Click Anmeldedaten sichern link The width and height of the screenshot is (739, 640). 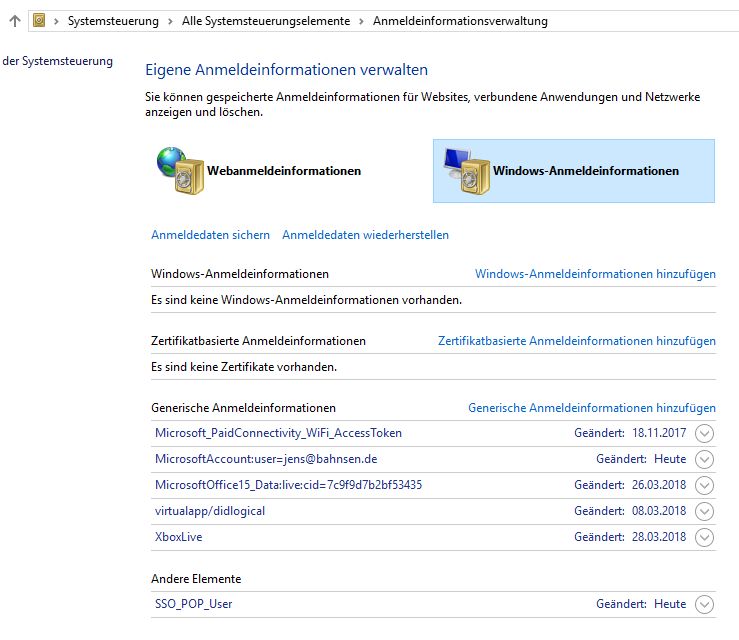click(x=210, y=235)
